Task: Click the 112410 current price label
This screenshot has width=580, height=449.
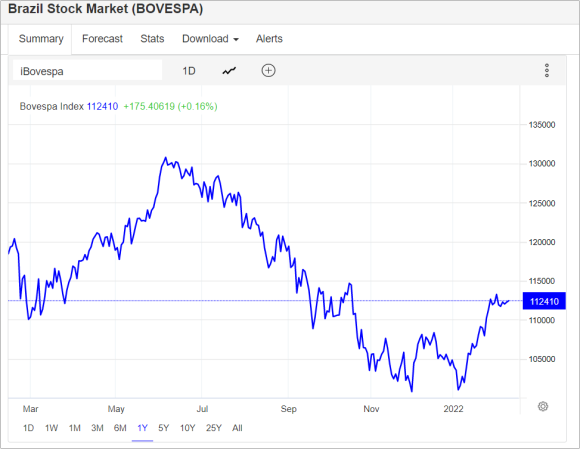Action: click(x=544, y=301)
